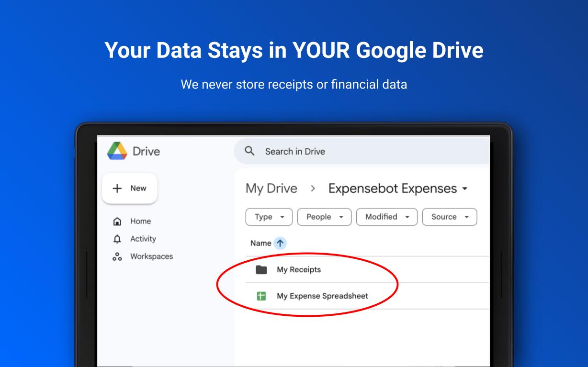588x367 pixels.
Task: Click the Google Drive logo
Action: coord(117,151)
